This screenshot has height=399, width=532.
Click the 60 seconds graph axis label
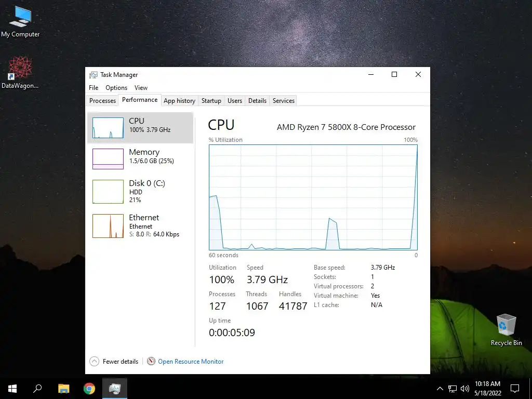point(223,255)
